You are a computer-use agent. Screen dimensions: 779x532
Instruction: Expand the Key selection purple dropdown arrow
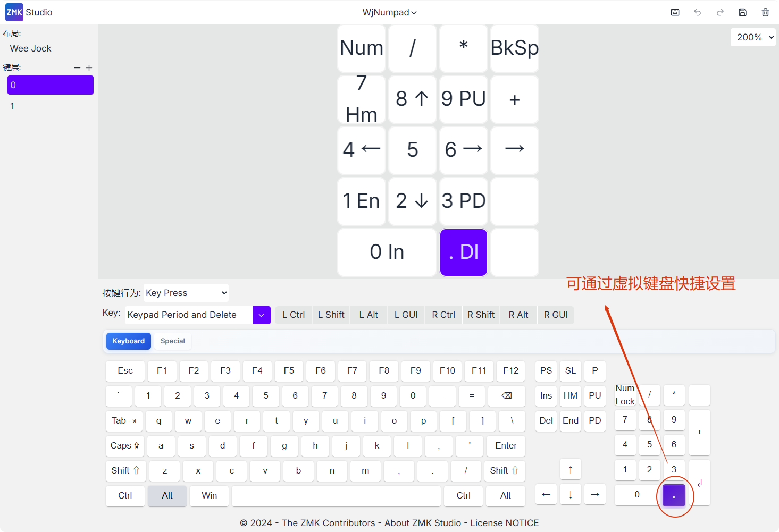pos(262,315)
